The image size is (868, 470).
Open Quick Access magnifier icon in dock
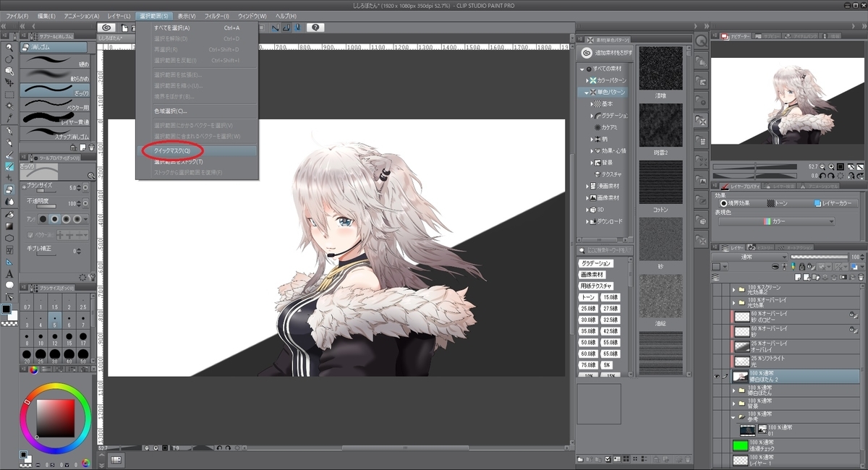[x=701, y=41]
